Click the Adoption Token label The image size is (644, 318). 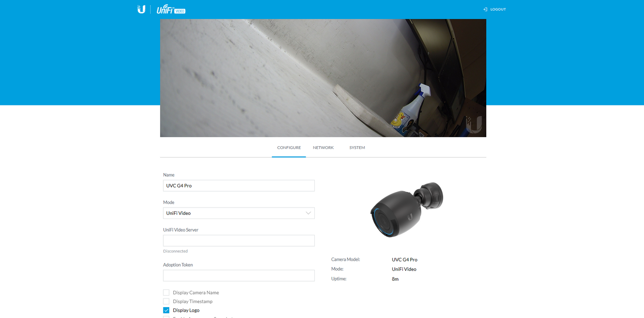tap(178, 265)
